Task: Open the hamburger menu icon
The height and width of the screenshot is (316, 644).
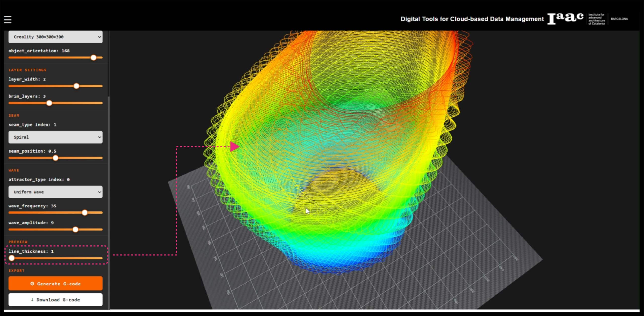Action: click(x=8, y=19)
